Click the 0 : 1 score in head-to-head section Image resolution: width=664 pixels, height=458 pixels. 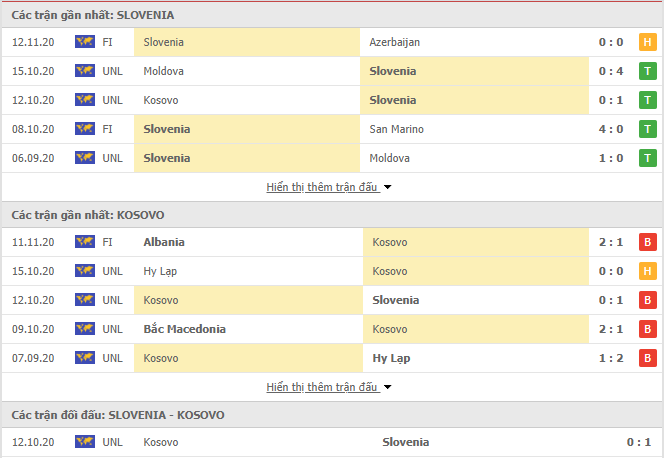tap(639, 442)
